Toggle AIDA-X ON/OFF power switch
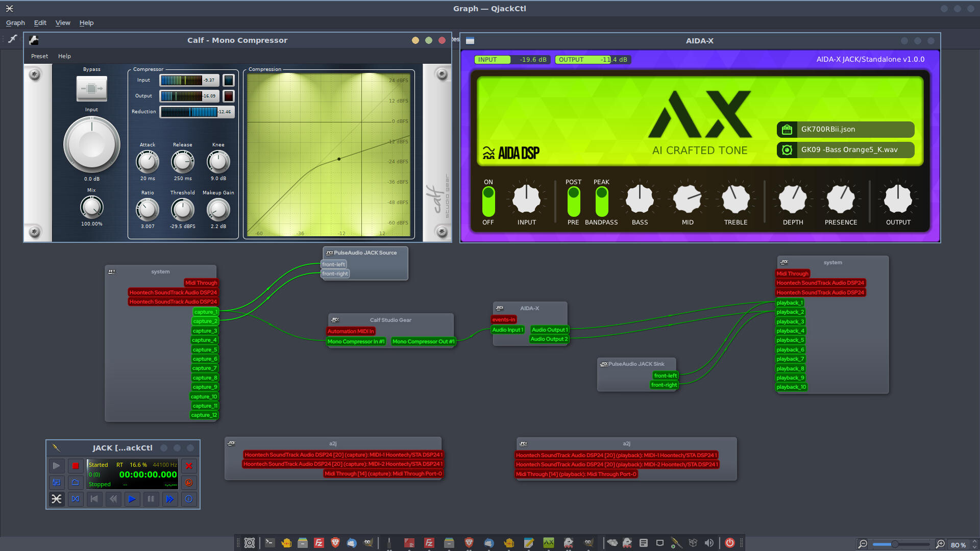 (x=488, y=202)
